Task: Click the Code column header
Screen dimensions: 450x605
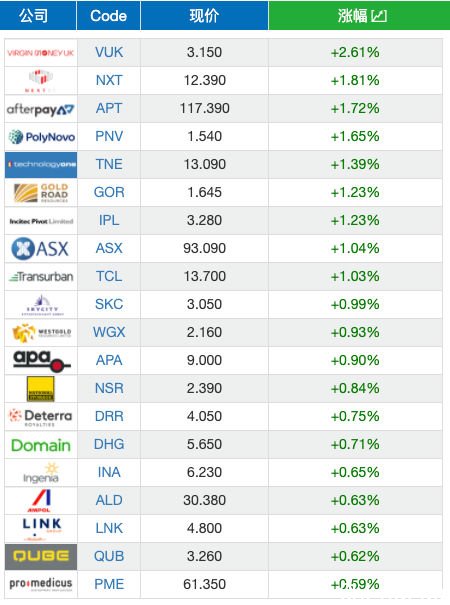Action: click(x=108, y=15)
